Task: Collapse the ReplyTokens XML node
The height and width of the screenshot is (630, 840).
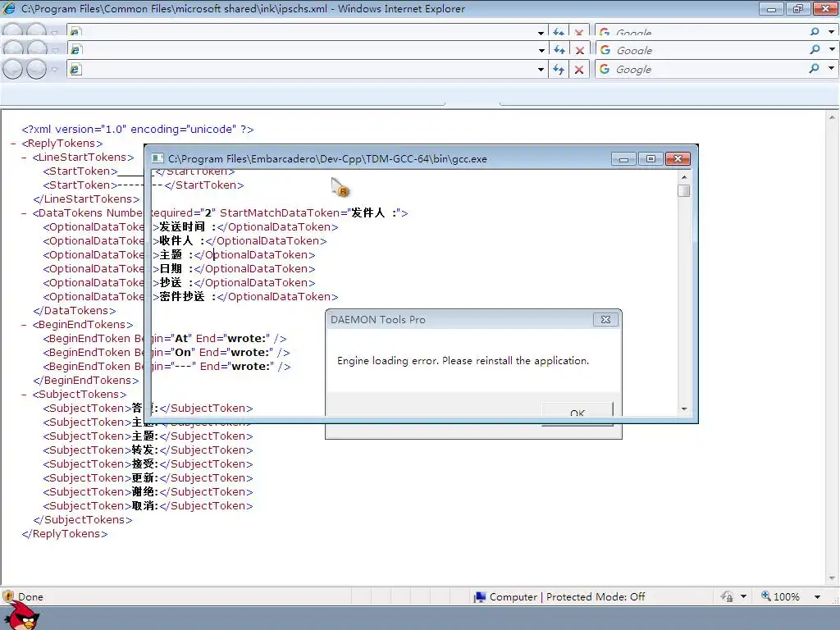Action: click(13, 144)
